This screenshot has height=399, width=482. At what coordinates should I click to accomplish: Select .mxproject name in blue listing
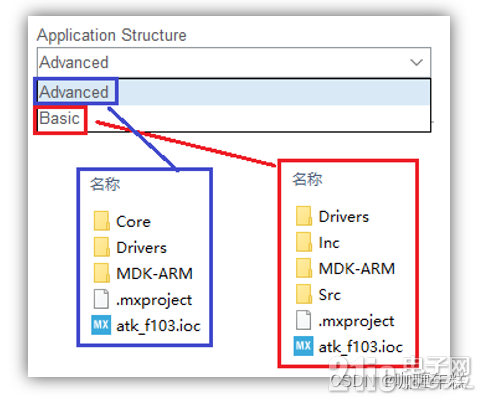[154, 300]
